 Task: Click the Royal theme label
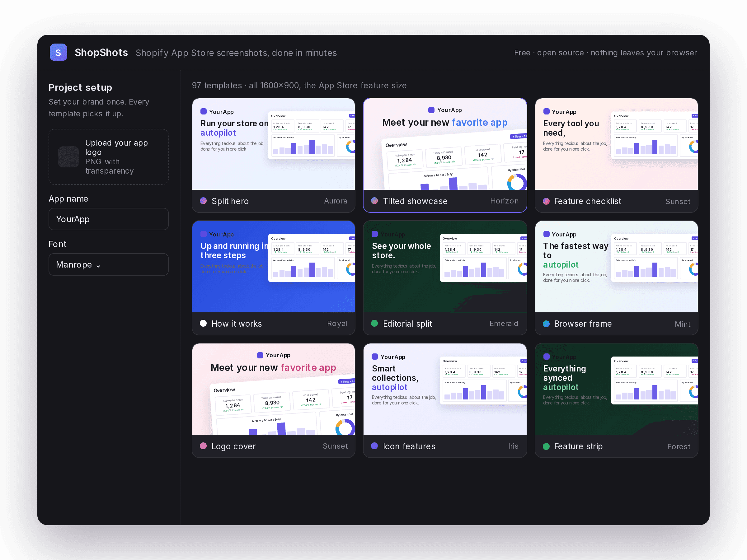pyautogui.click(x=337, y=323)
